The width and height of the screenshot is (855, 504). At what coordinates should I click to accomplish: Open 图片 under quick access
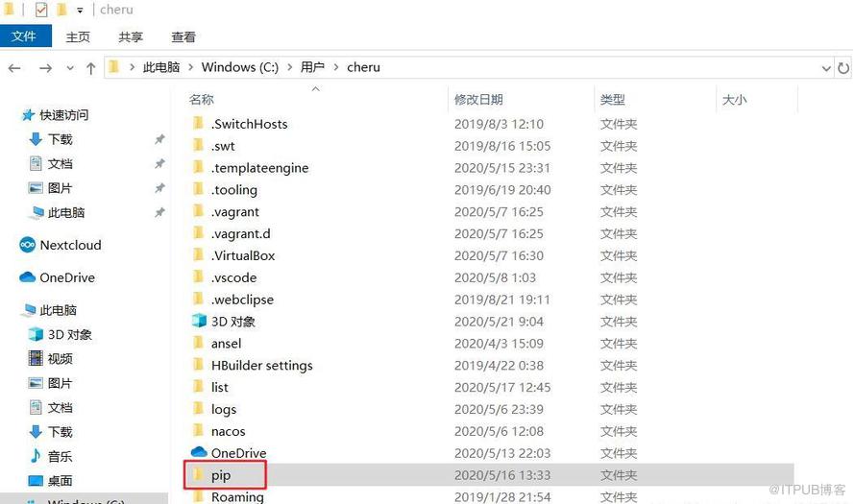(60, 188)
